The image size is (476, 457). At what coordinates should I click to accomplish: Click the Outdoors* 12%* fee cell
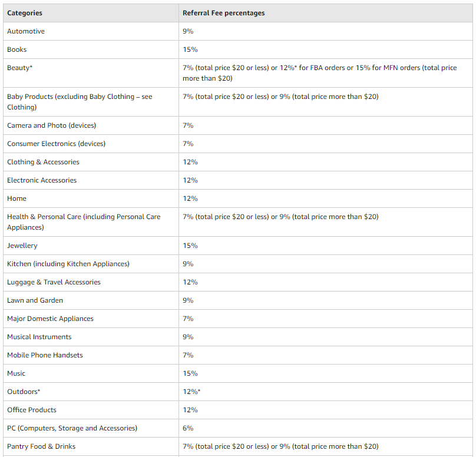(192, 392)
